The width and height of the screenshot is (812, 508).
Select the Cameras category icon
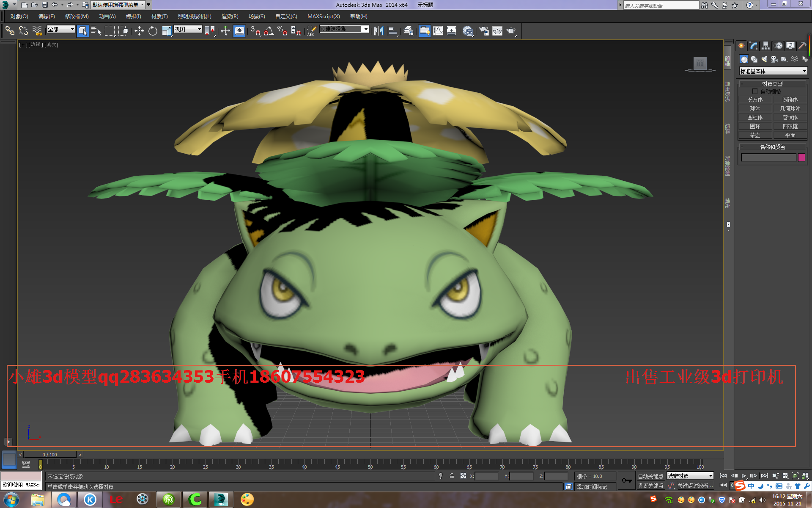(774, 59)
